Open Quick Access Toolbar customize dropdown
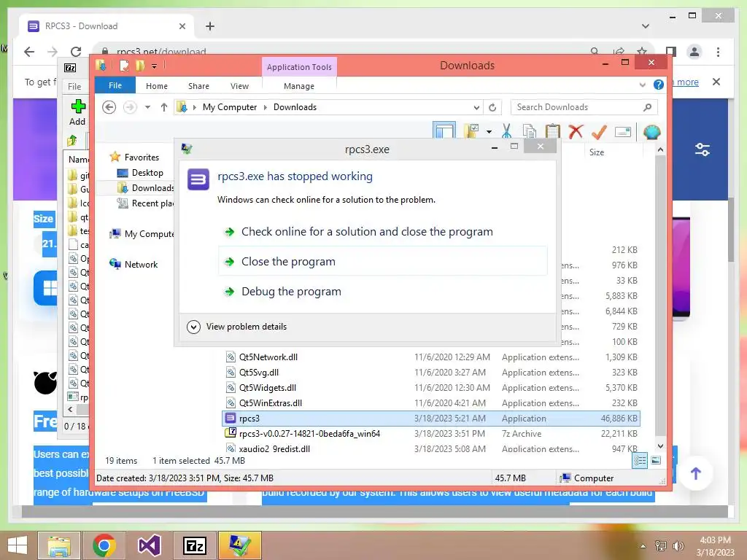 [155, 66]
